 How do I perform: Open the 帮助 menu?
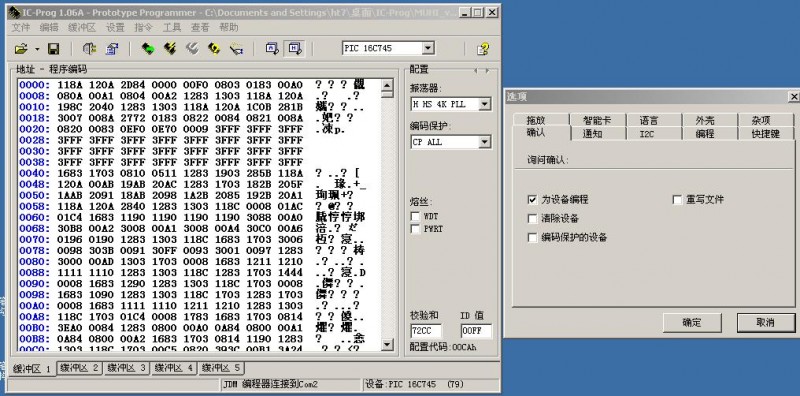point(229,28)
